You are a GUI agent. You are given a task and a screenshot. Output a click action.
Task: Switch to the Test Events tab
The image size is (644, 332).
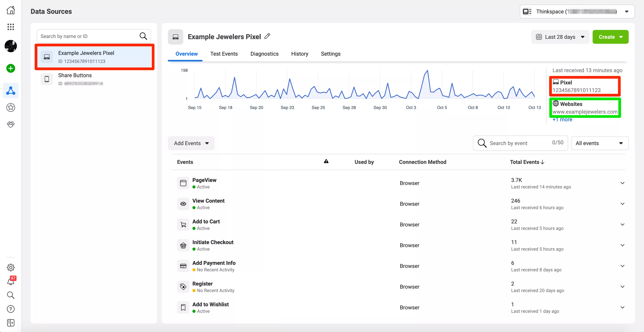pos(224,54)
